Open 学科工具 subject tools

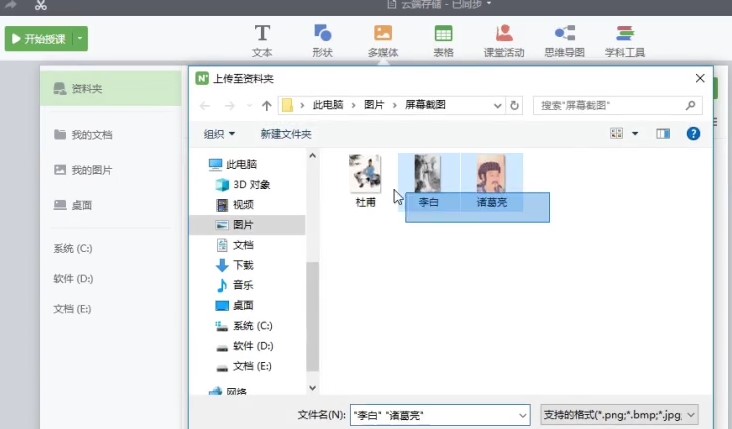click(x=625, y=41)
